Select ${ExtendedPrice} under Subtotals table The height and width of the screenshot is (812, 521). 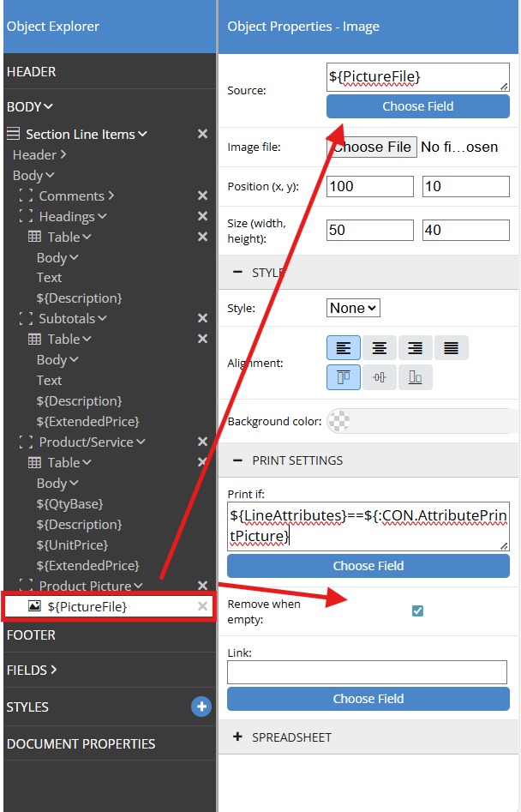pyautogui.click(x=88, y=422)
